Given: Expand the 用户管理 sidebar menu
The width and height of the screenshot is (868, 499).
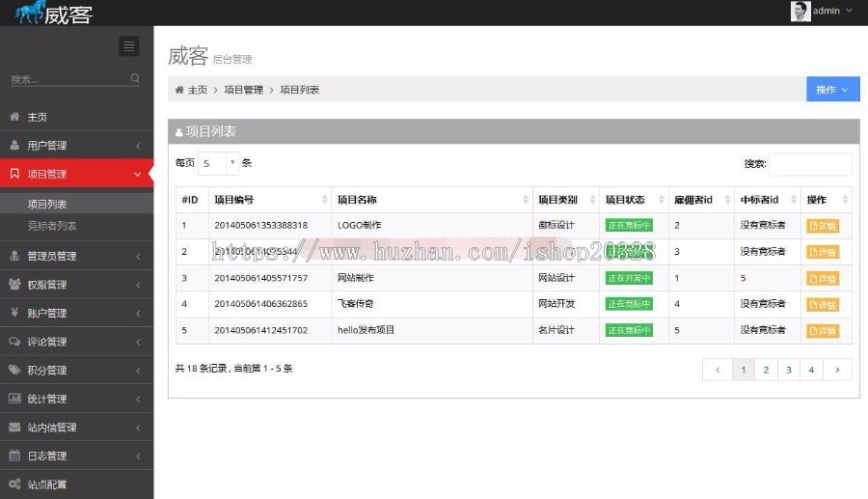Looking at the screenshot, I should (x=77, y=145).
